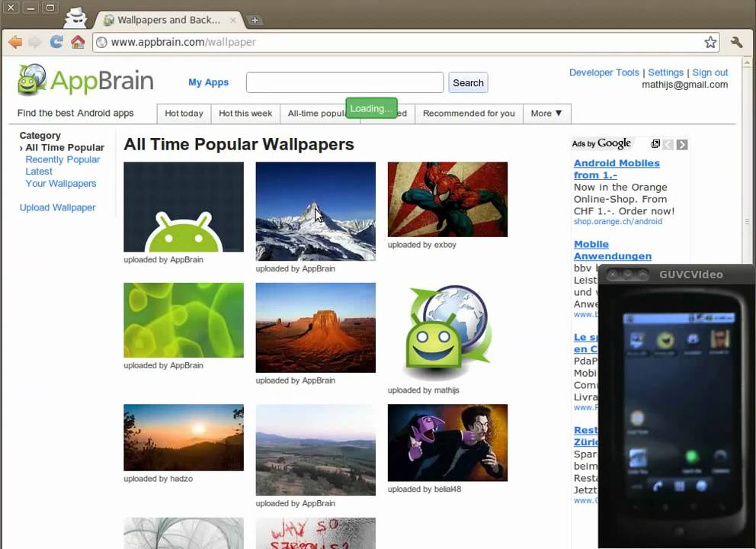Open the green bubbles wallpaper thumbnail
This screenshot has height=549, width=756.
pyautogui.click(x=184, y=320)
